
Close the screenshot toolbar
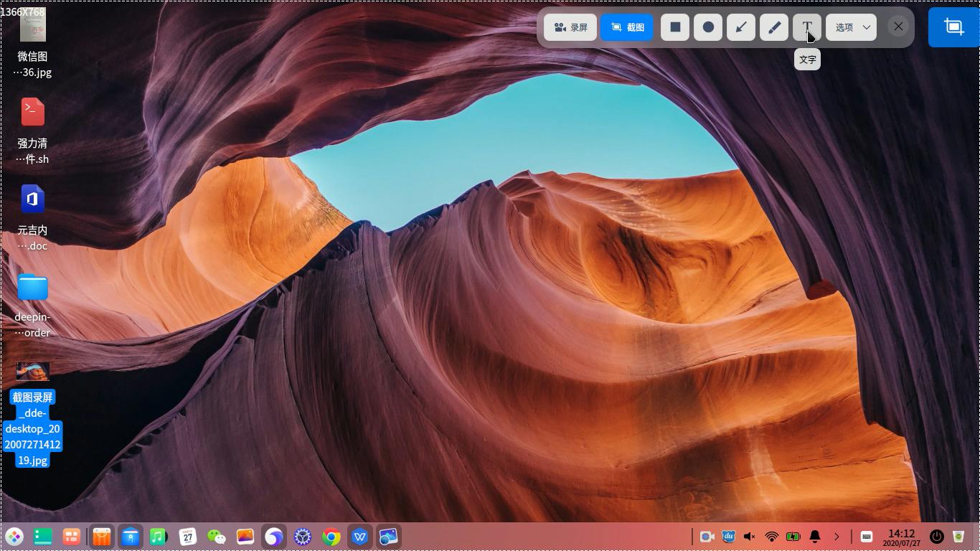point(898,27)
